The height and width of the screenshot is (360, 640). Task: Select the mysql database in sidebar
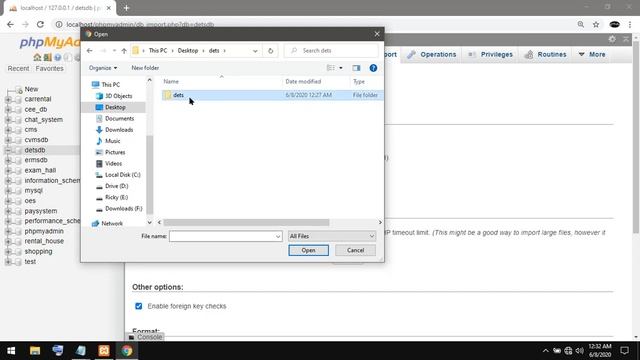point(33,191)
